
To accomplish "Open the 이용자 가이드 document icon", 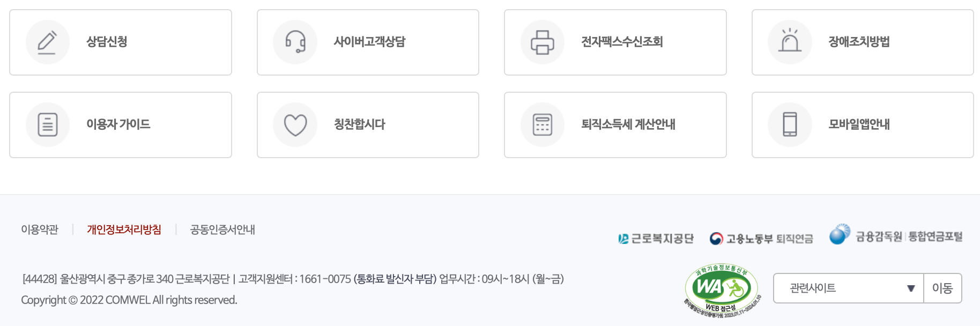I will [47, 124].
